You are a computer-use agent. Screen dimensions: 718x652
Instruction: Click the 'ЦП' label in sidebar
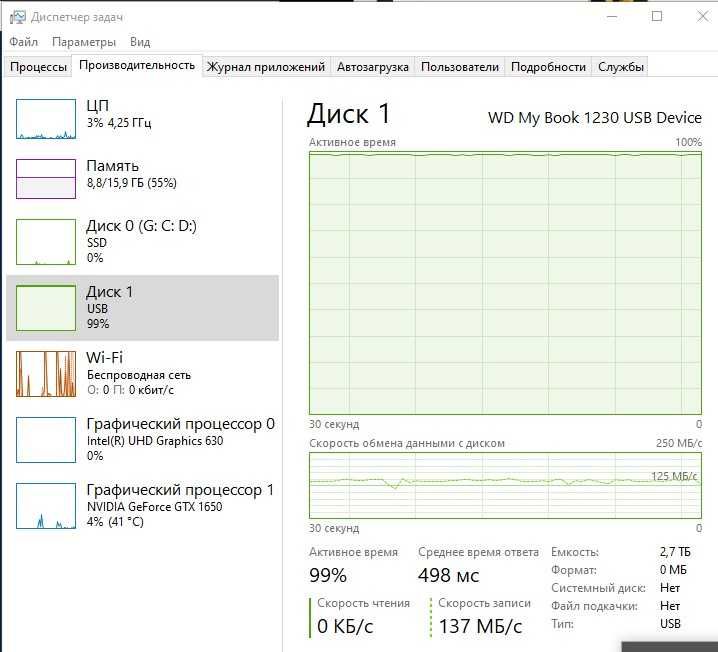pyautogui.click(x=98, y=105)
